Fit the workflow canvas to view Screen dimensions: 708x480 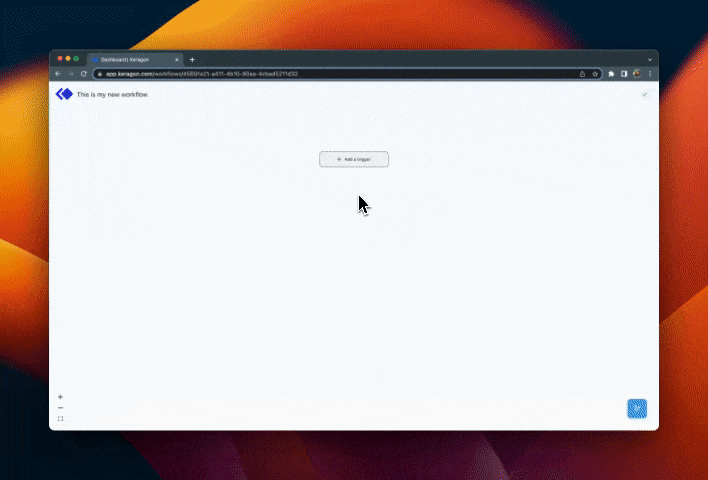pyautogui.click(x=60, y=419)
